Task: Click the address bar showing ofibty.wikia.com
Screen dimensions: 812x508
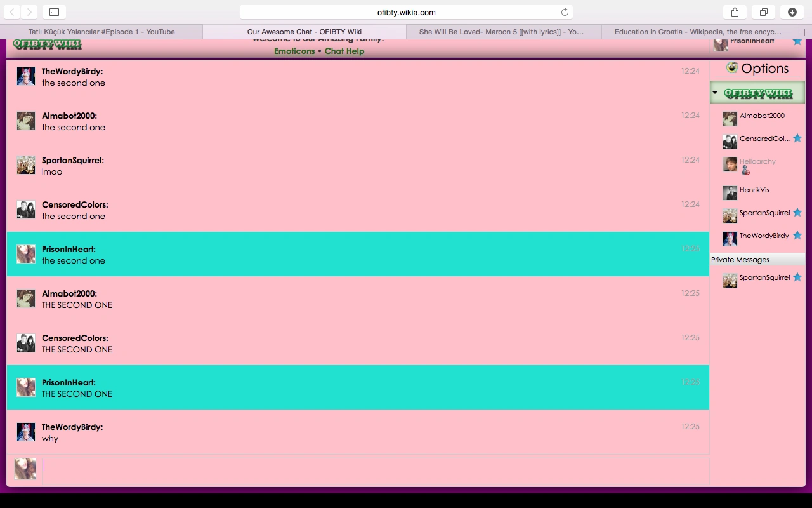Action: (x=406, y=12)
